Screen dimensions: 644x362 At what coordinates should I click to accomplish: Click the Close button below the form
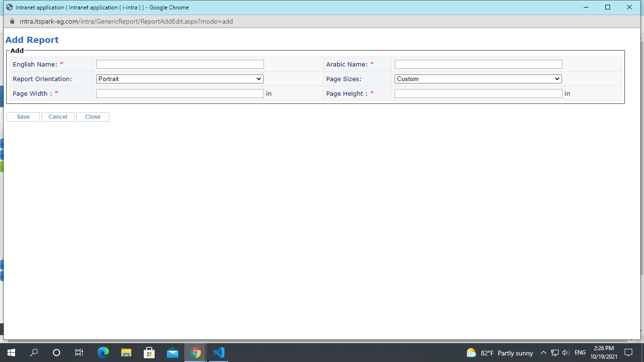pos(93,117)
